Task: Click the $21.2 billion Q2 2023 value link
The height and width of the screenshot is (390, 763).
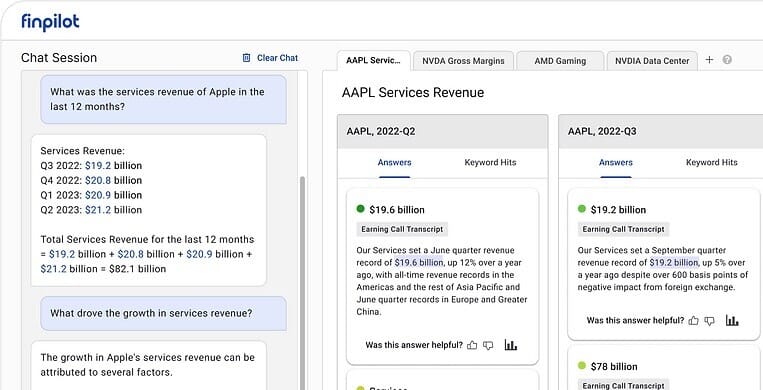Action: pyautogui.click(x=98, y=210)
